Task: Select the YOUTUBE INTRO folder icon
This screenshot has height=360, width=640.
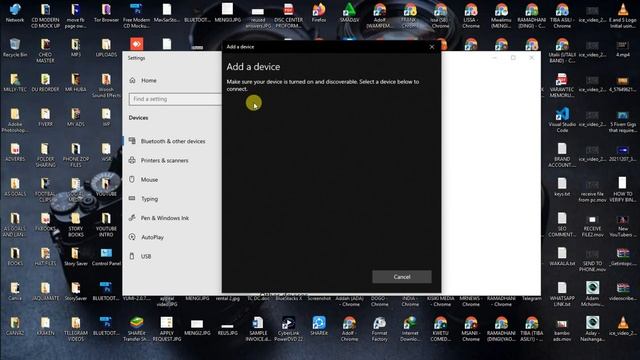Action: (x=106, y=224)
